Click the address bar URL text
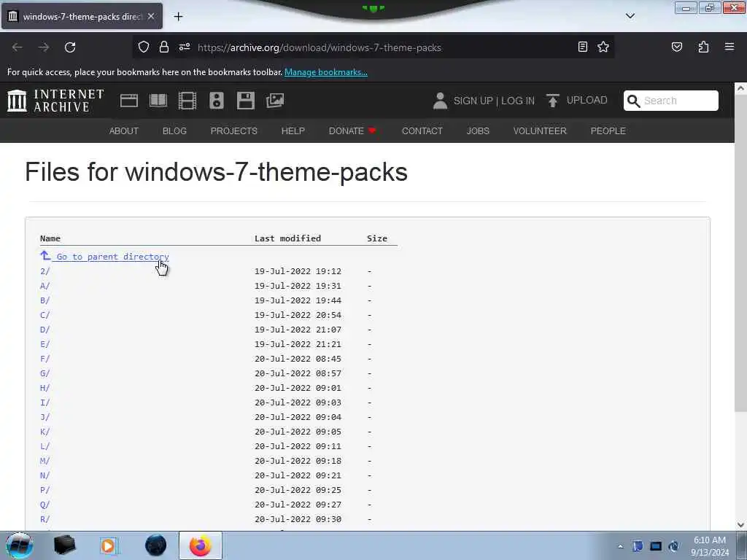 320,47
